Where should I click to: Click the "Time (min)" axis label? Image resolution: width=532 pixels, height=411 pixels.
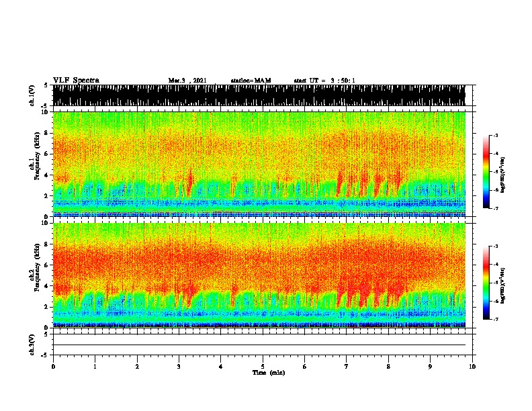(x=269, y=373)
